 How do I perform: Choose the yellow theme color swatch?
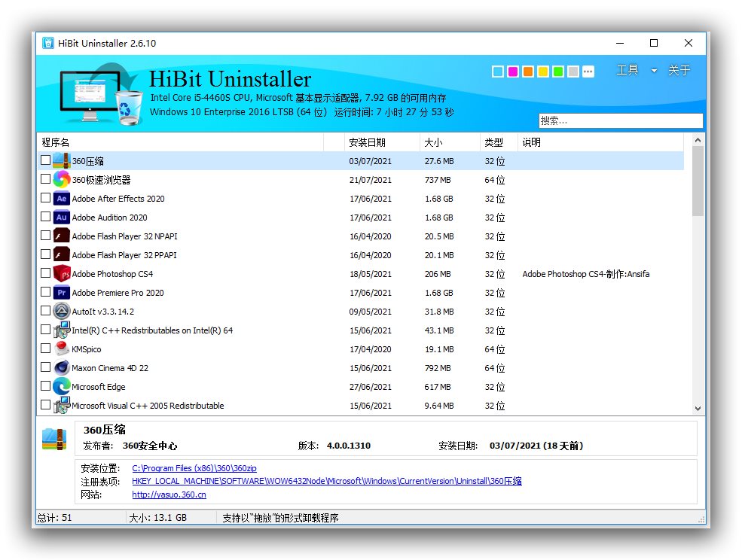point(543,72)
